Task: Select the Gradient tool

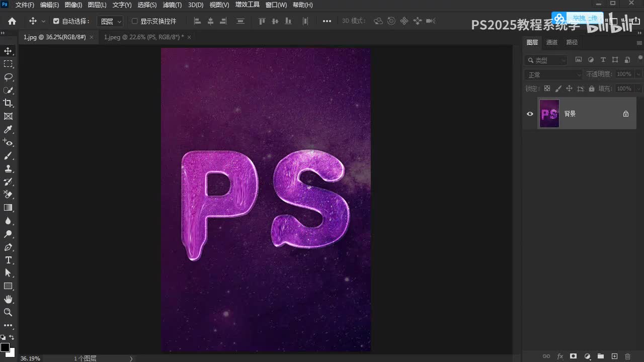Action: coord(8,208)
